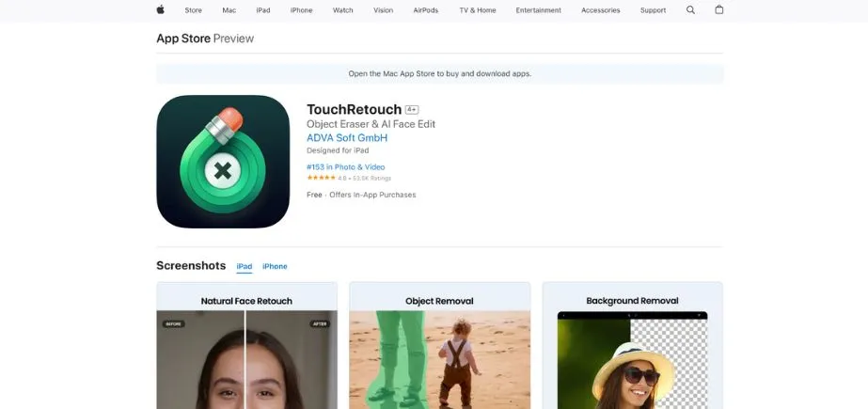Click the App Store Preview heading link
Viewport: 868px width, 409px height.
[x=205, y=39]
